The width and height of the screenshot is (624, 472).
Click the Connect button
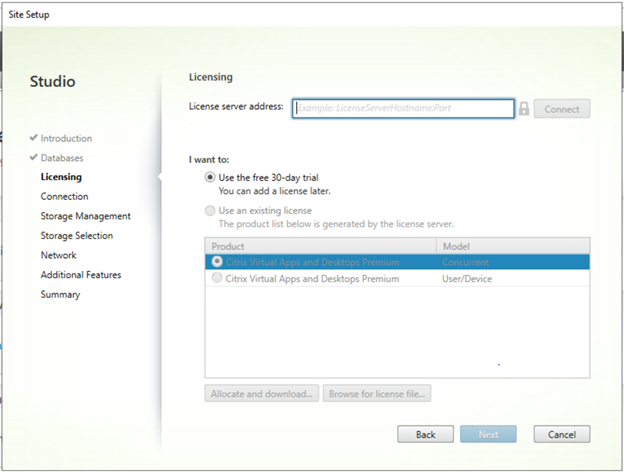coord(562,109)
